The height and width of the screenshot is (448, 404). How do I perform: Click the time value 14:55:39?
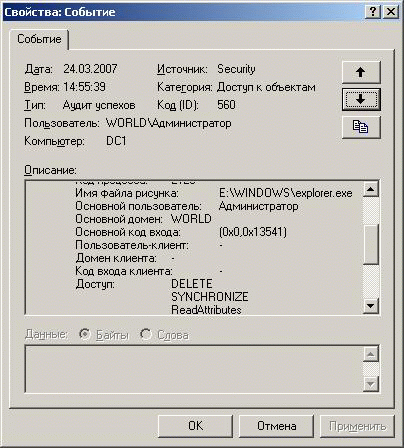pyautogui.click(x=84, y=87)
